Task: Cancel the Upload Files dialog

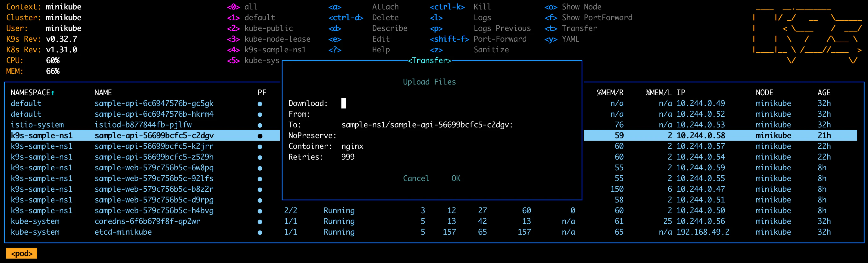Action: point(416,178)
